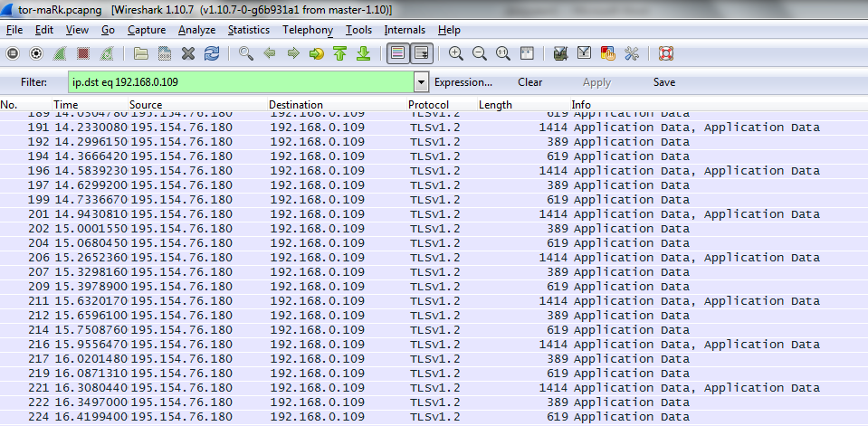Select packet number 224 row

(x=434, y=417)
